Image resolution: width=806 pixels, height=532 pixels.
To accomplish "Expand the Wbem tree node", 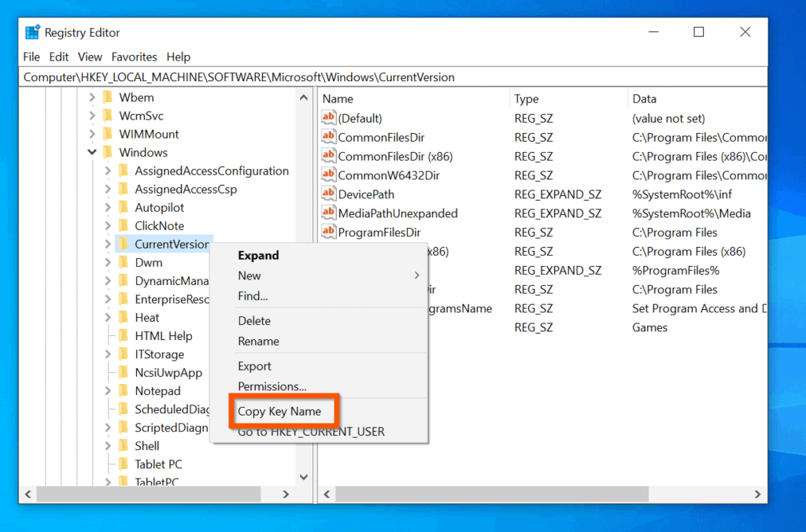I will (x=92, y=97).
